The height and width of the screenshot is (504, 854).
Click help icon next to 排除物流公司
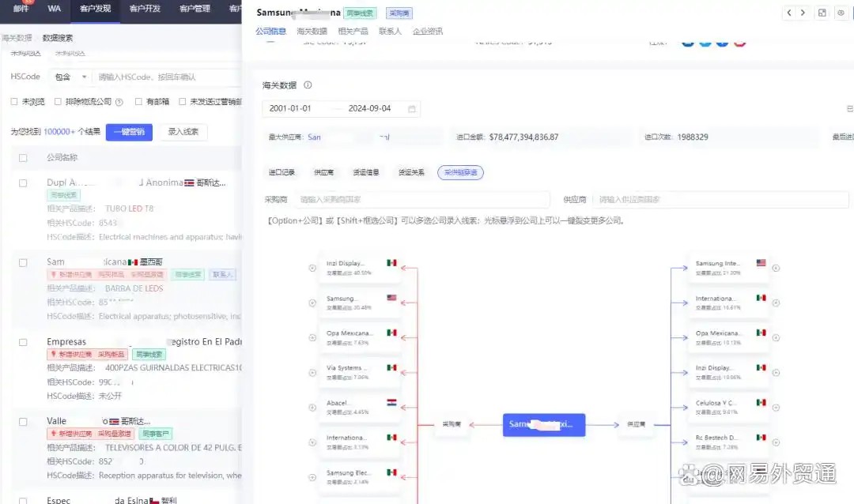click(119, 102)
